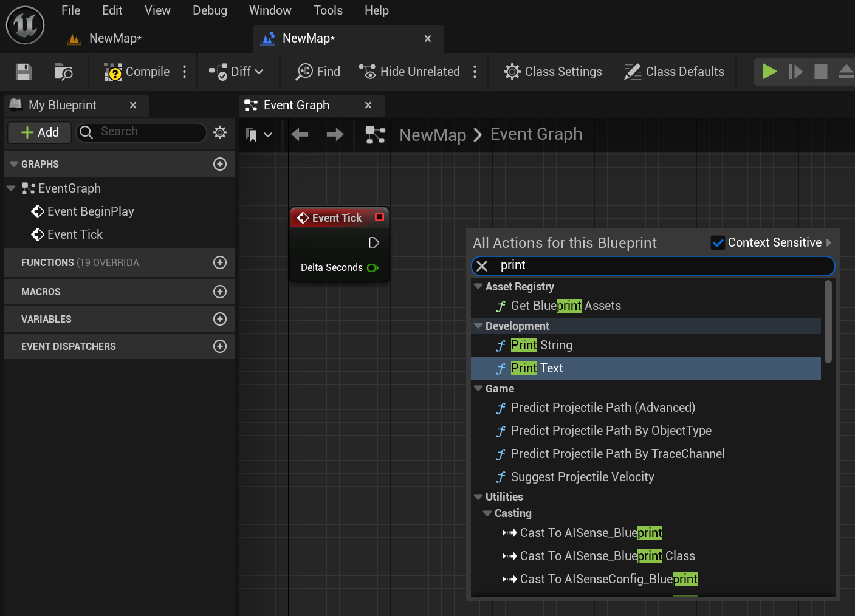Screen dimensions: 855x616
Task: Toggle Hide Unrelated nodes
Action: click(x=409, y=72)
